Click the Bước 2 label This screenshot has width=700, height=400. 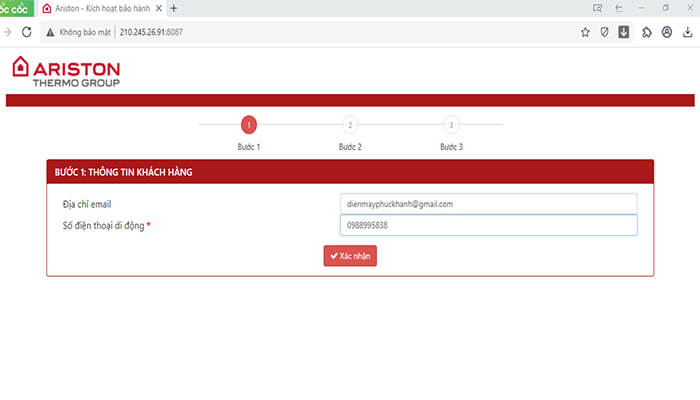[x=350, y=147]
